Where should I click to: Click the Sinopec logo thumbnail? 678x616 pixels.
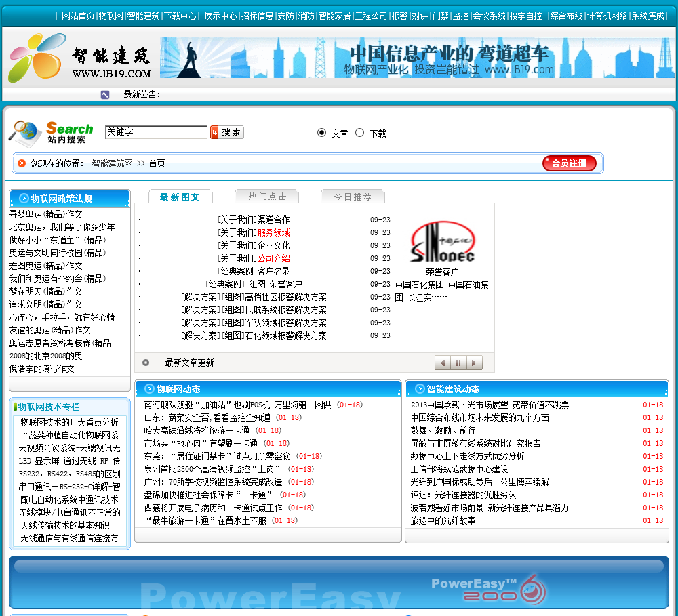tap(442, 242)
